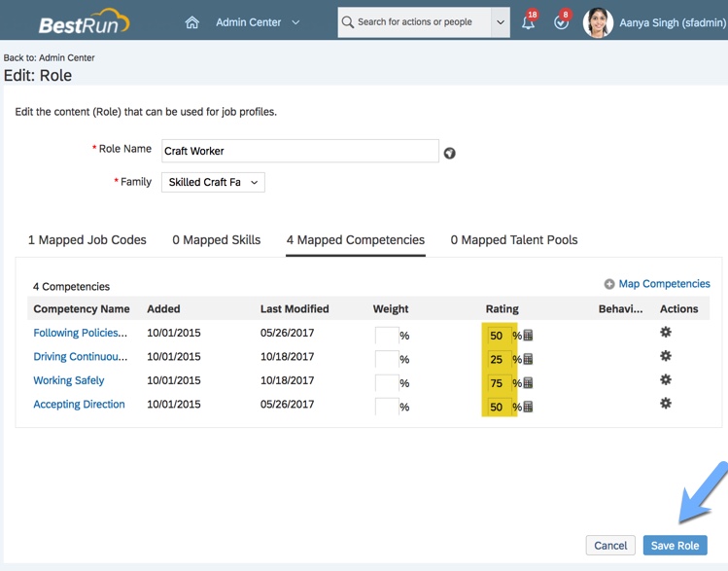Open the Family dropdown Skilled Craft
The width and height of the screenshot is (728, 571).
pos(213,182)
